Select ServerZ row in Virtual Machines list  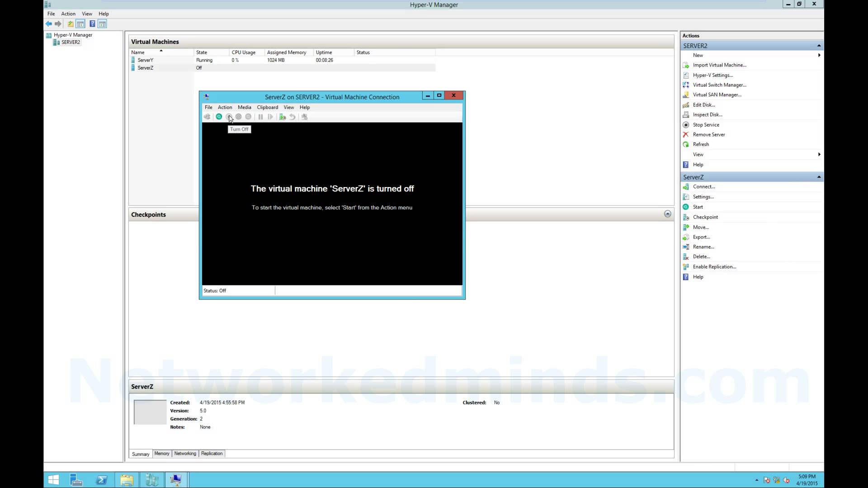(x=283, y=68)
